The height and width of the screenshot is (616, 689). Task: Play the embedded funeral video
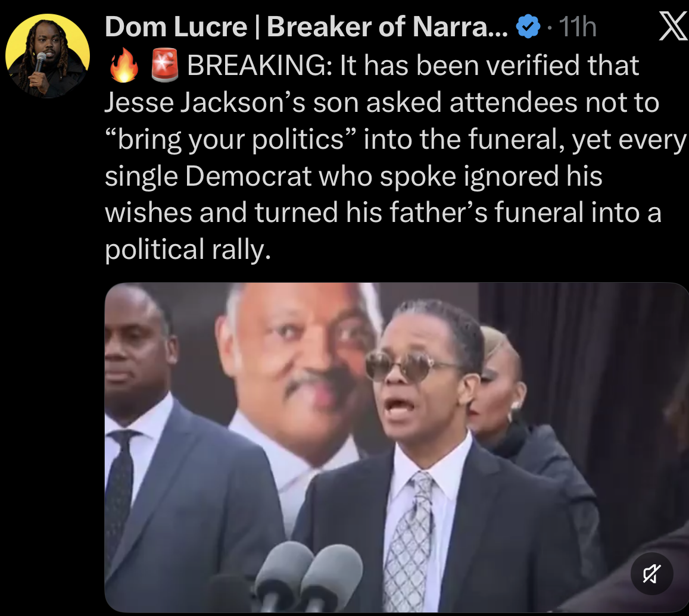tap(397, 448)
